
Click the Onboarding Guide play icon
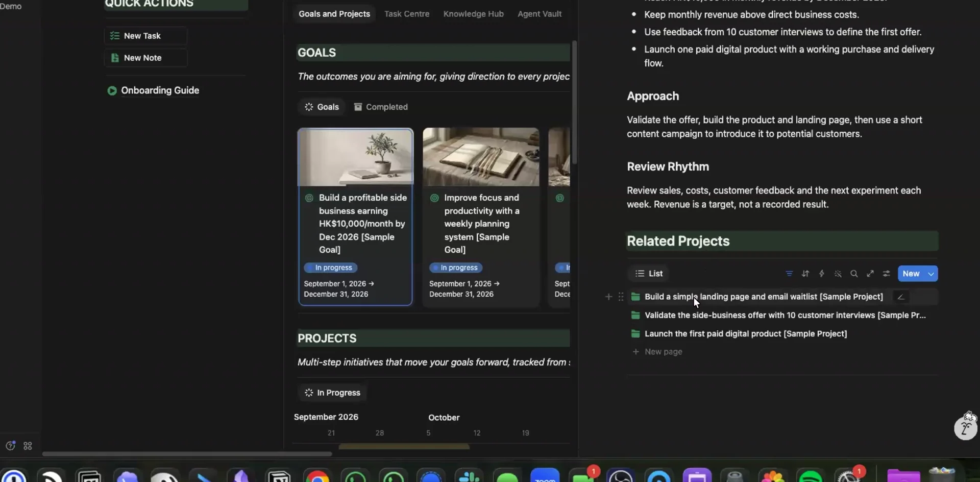[112, 90]
